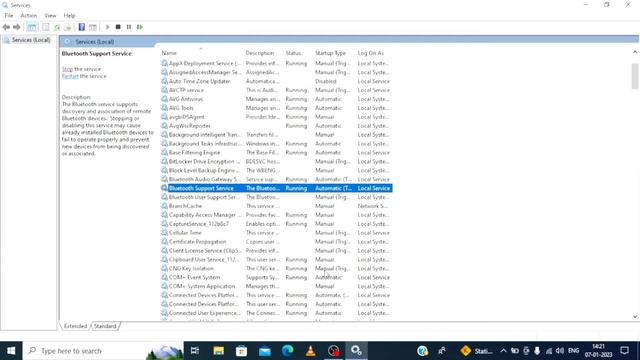Open the Help menu
The image size is (640, 360).
tap(69, 16)
